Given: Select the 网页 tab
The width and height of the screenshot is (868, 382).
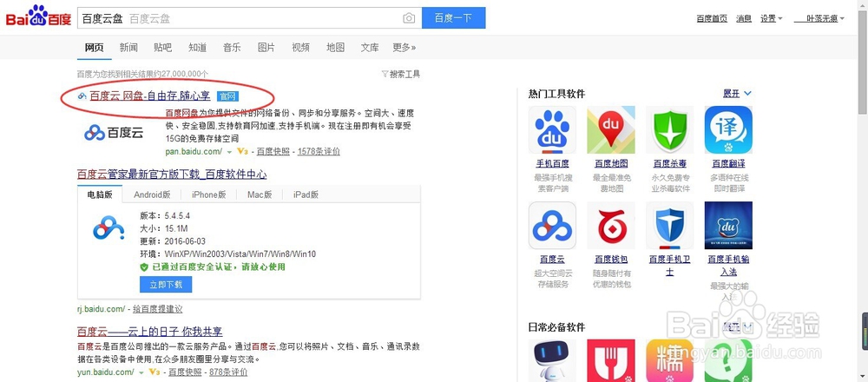Looking at the screenshot, I should pyautogui.click(x=94, y=47).
